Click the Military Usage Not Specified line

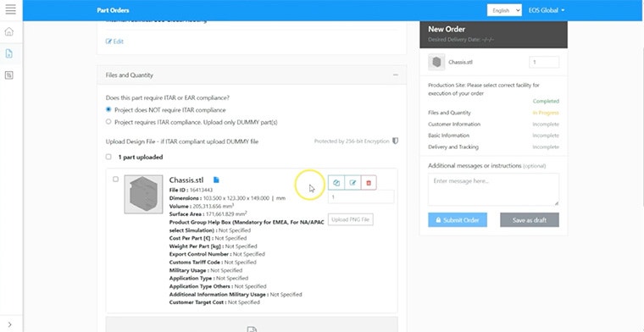click(206, 270)
